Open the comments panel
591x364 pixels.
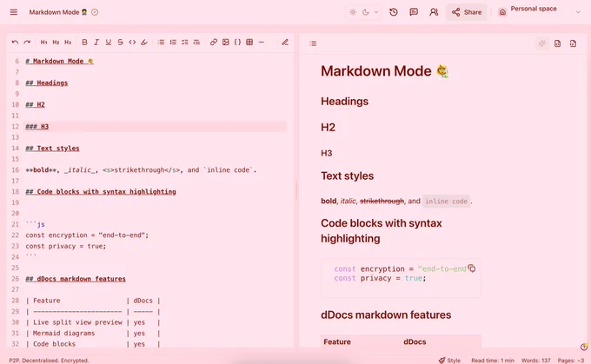point(414,12)
